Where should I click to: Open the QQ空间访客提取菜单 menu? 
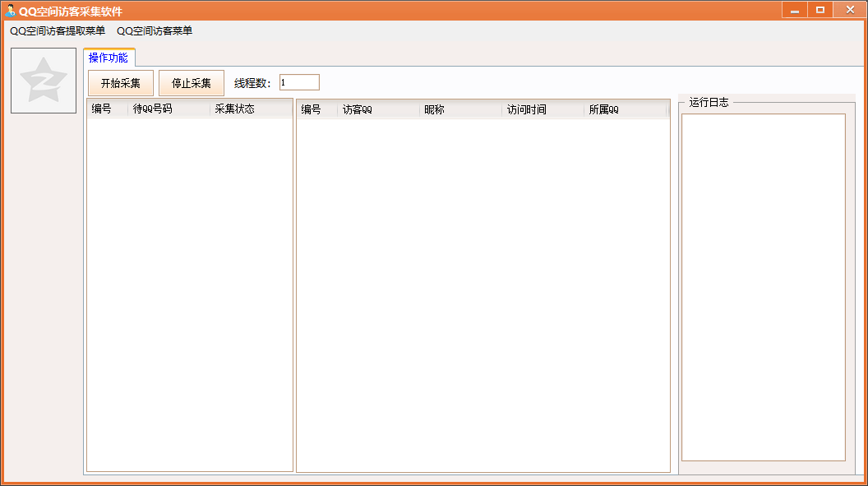[x=58, y=31]
